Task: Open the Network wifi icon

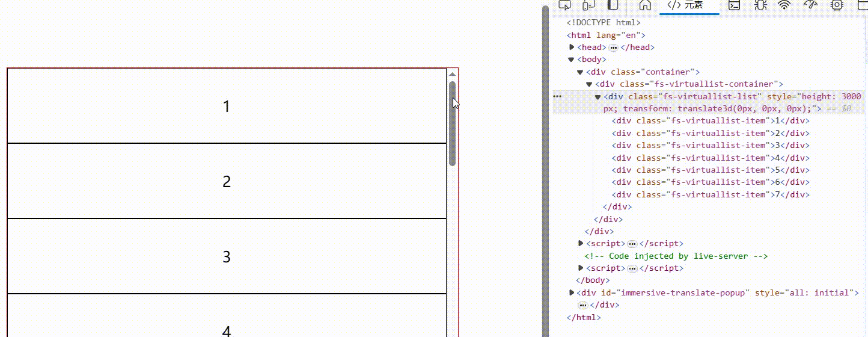Action: click(x=784, y=5)
